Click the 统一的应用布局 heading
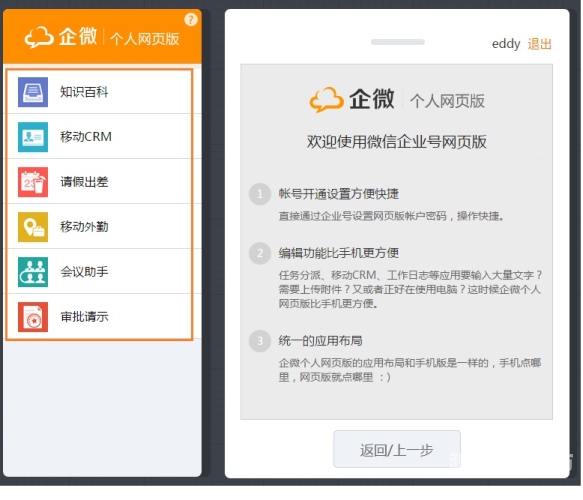The width and height of the screenshot is (583, 500). [x=321, y=341]
